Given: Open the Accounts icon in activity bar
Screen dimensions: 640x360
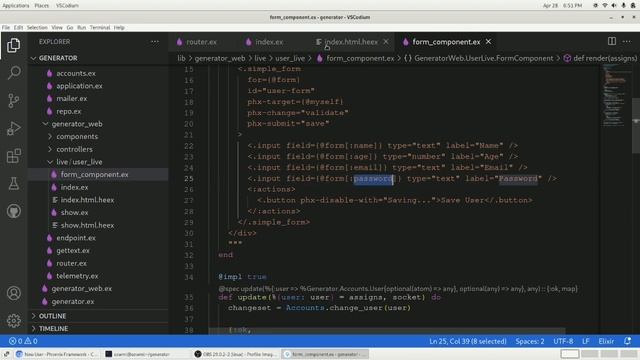Looking at the screenshot, I should pyautogui.click(x=13, y=293).
